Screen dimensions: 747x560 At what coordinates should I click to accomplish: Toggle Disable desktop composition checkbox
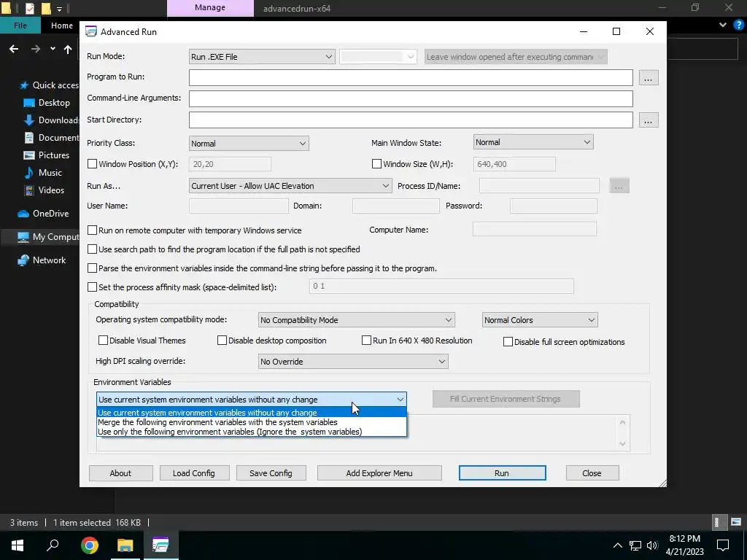click(222, 341)
